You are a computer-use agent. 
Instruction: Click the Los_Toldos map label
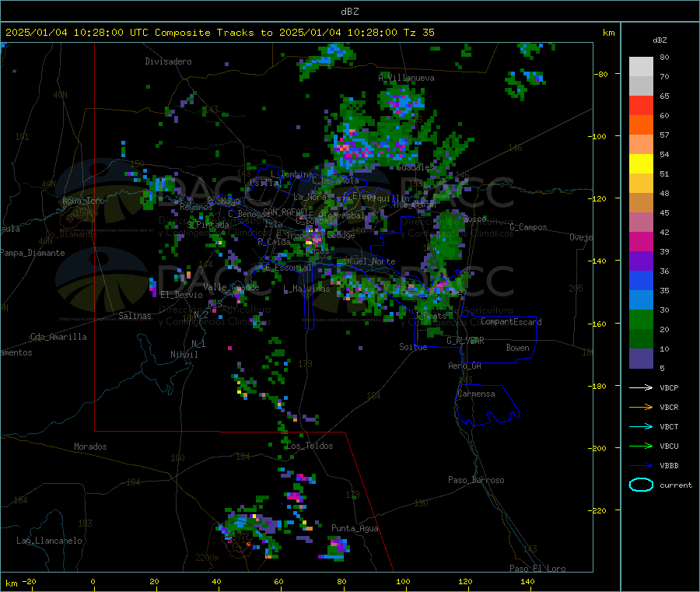pyautogui.click(x=310, y=446)
